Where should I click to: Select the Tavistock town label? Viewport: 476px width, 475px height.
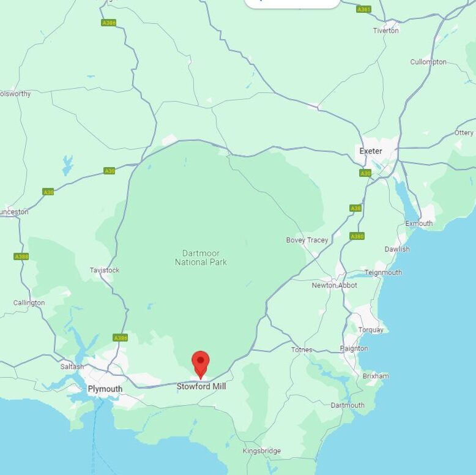coord(105,270)
